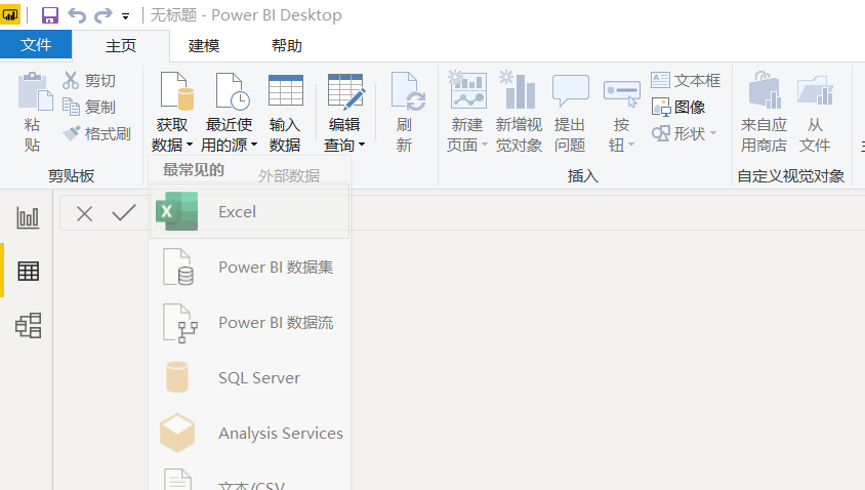Open the 文件 menu
This screenshot has width=865, height=490.
click(36, 44)
